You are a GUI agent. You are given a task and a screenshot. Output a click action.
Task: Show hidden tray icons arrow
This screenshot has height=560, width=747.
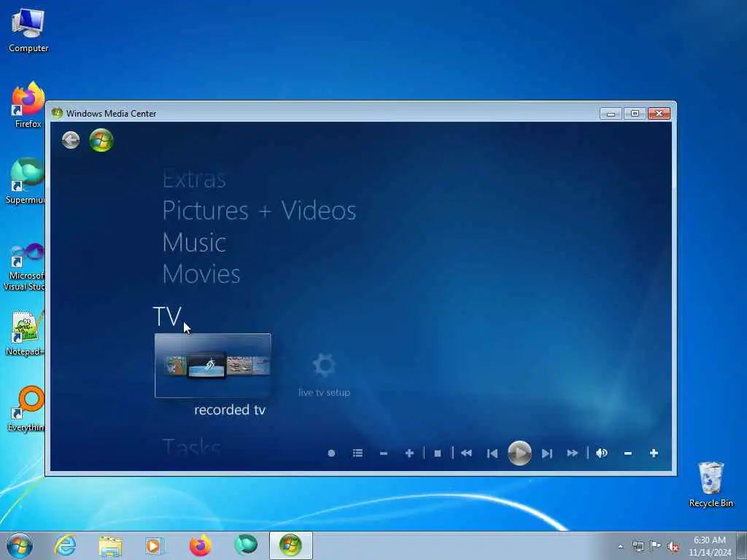point(620,546)
